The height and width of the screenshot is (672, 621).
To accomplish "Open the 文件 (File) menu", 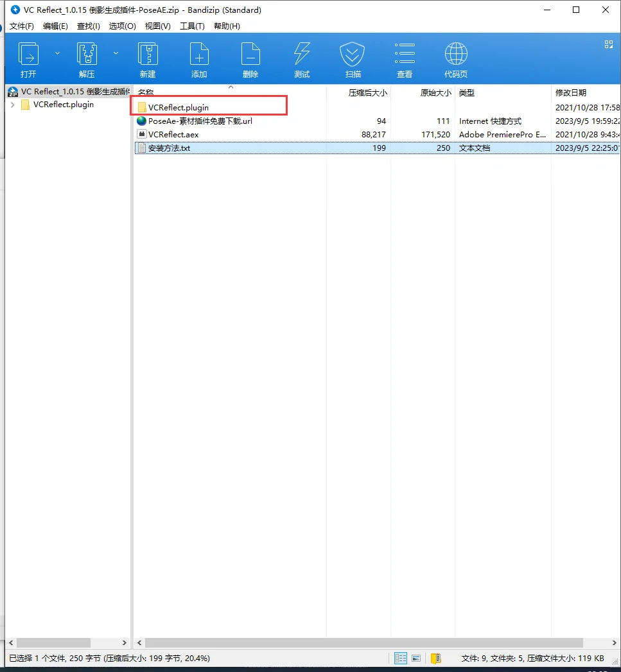I will pyautogui.click(x=21, y=26).
